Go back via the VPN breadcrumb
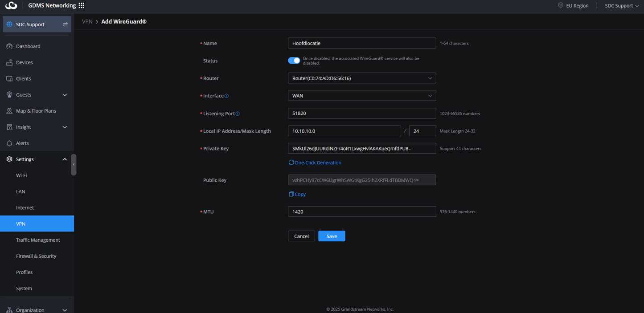The image size is (644, 313). [x=87, y=21]
